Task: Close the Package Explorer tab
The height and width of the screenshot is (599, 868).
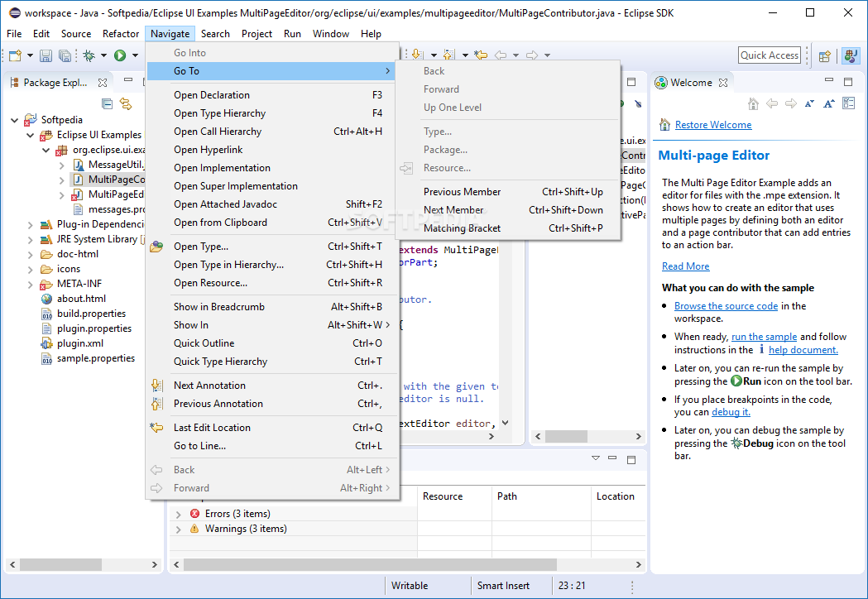Action: [103, 83]
